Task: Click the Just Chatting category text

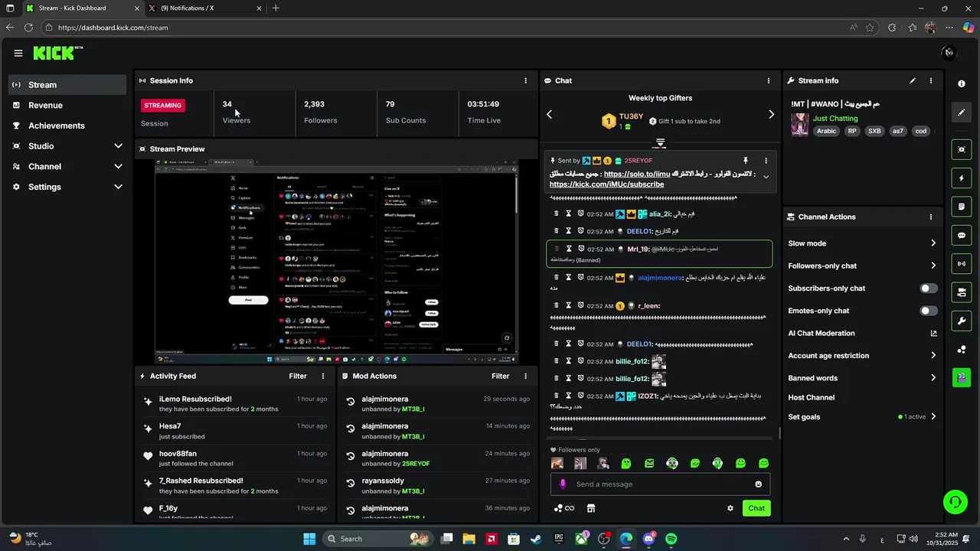Action: pyautogui.click(x=835, y=119)
